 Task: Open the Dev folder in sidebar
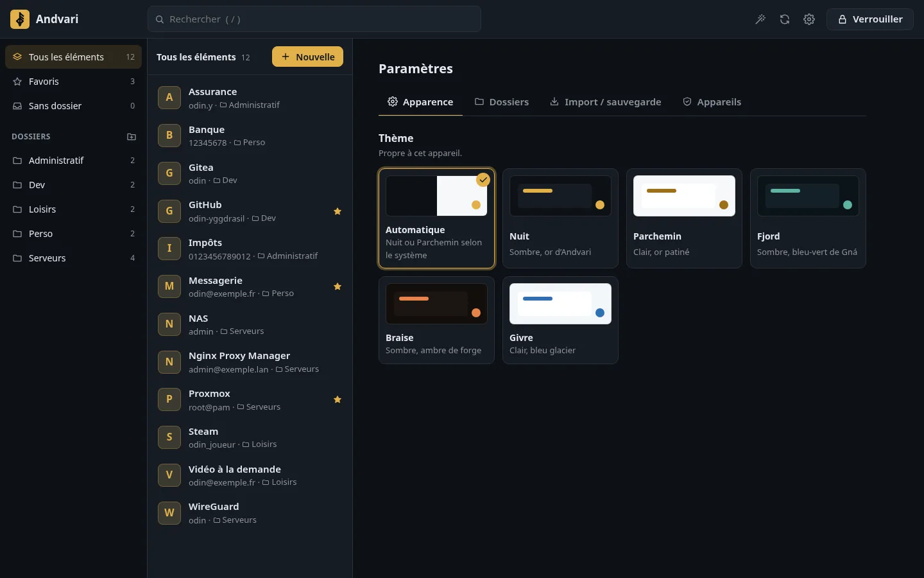click(73, 185)
